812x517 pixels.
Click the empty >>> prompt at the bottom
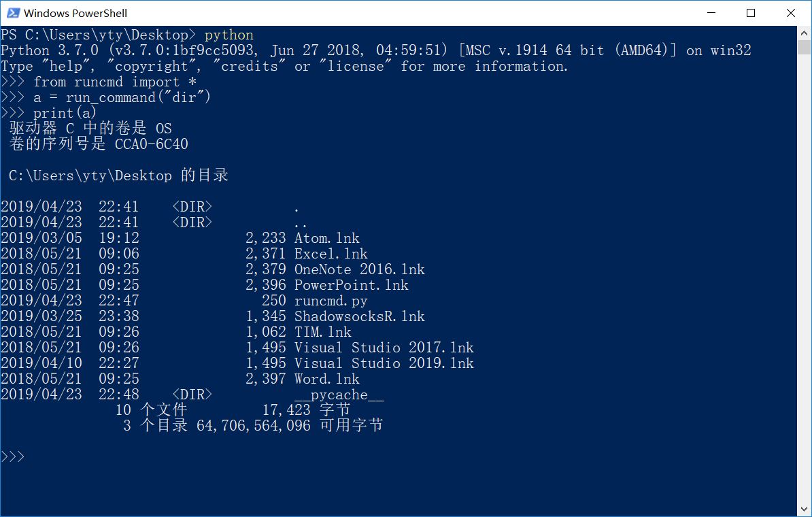pyautogui.click(x=12, y=456)
